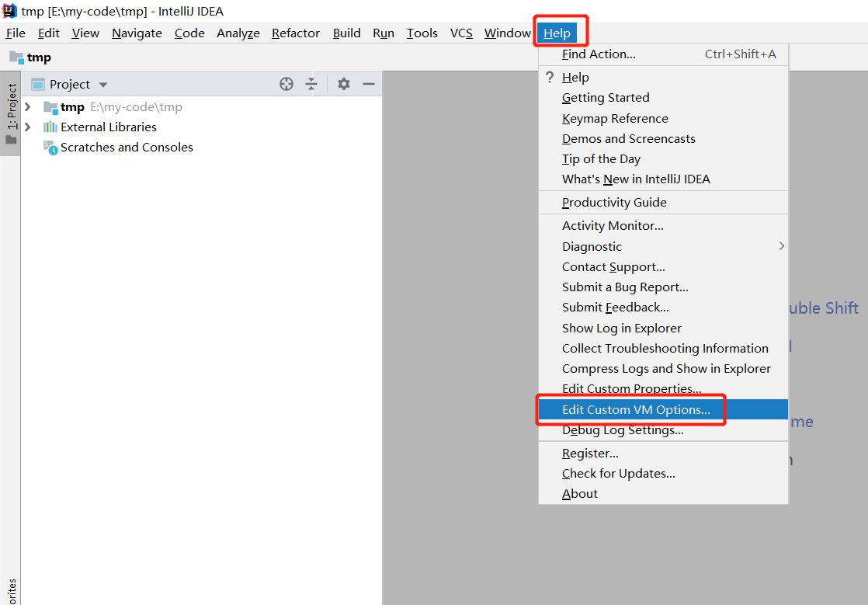868x605 pixels.
Task: Open Debug Log Settings...
Action: [663, 430]
